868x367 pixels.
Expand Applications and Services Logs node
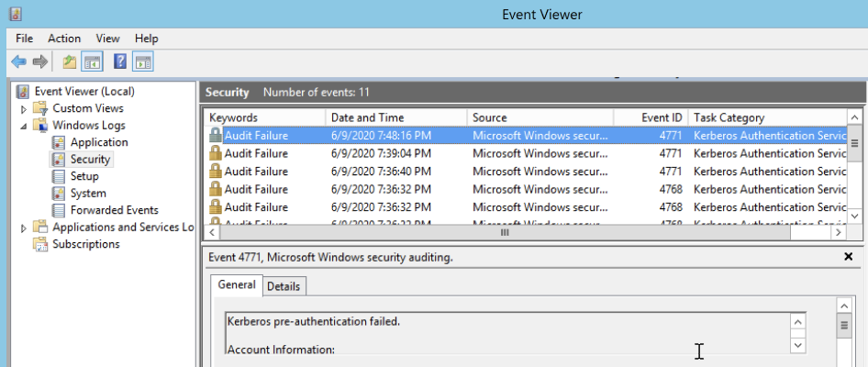tap(24, 228)
